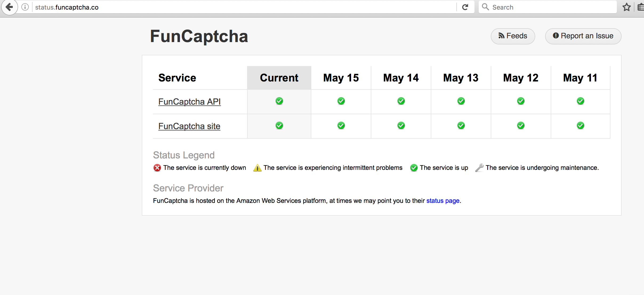This screenshot has width=644, height=295.
Task: Open the FunCaptcha site service link
Action: coord(189,126)
